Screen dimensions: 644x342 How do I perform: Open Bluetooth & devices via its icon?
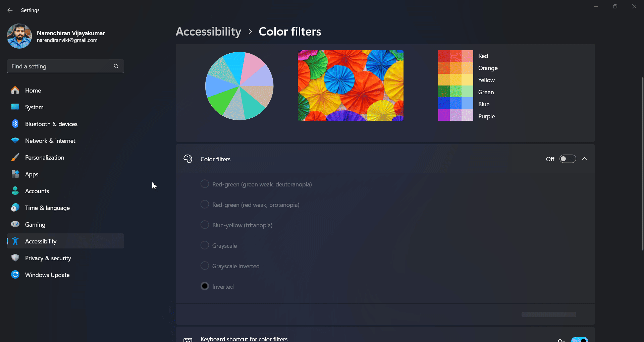(15, 124)
